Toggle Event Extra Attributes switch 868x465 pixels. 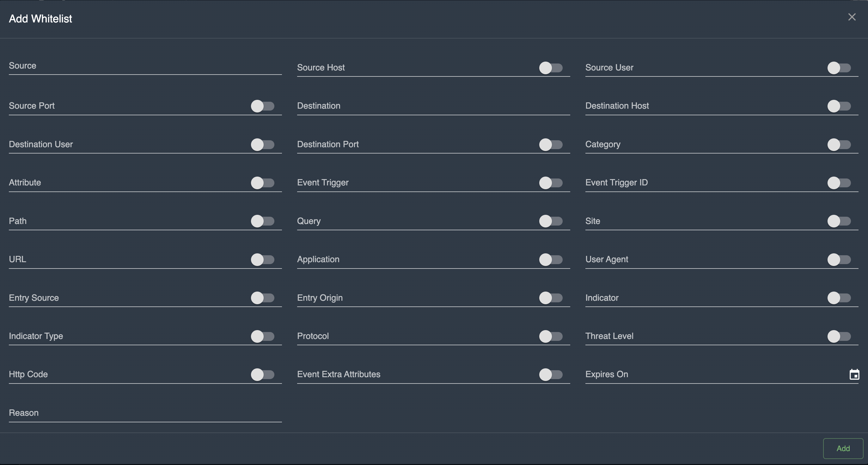(551, 374)
